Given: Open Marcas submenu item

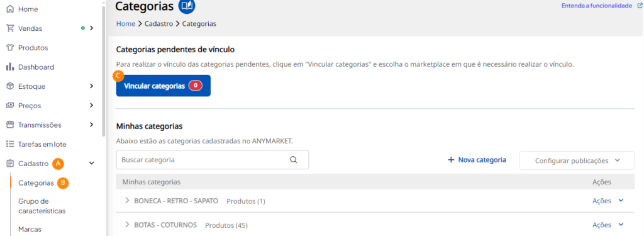Looking at the screenshot, I should click(30, 230).
